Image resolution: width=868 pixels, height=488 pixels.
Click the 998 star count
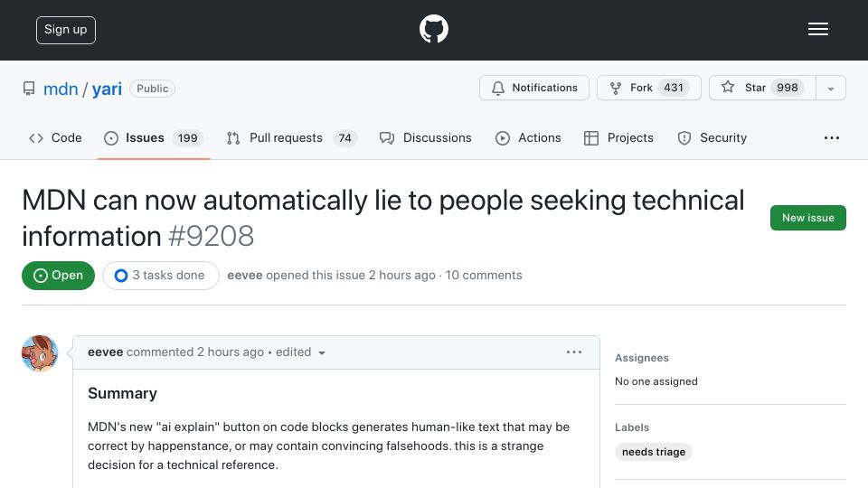click(x=788, y=88)
